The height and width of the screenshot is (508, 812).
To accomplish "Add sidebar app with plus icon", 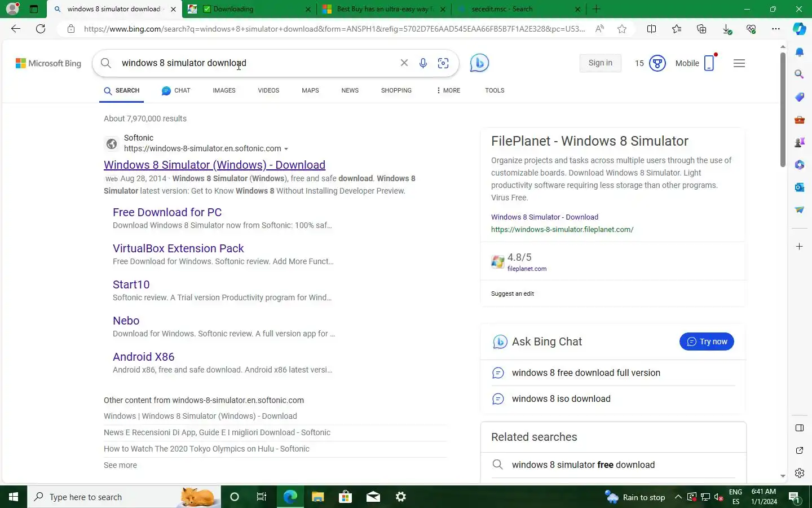I will (800, 247).
